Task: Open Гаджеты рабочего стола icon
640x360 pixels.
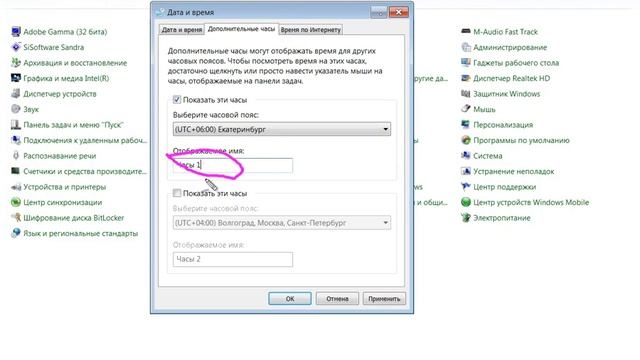Action: point(466,62)
